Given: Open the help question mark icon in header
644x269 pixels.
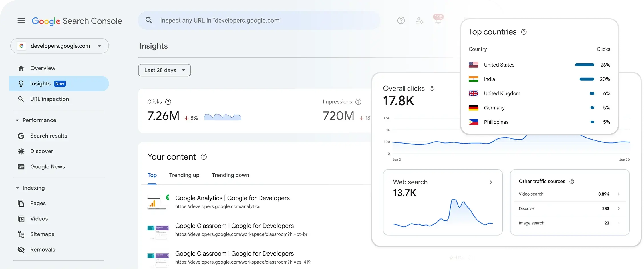Looking at the screenshot, I should pyautogui.click(x=401, y=21).
